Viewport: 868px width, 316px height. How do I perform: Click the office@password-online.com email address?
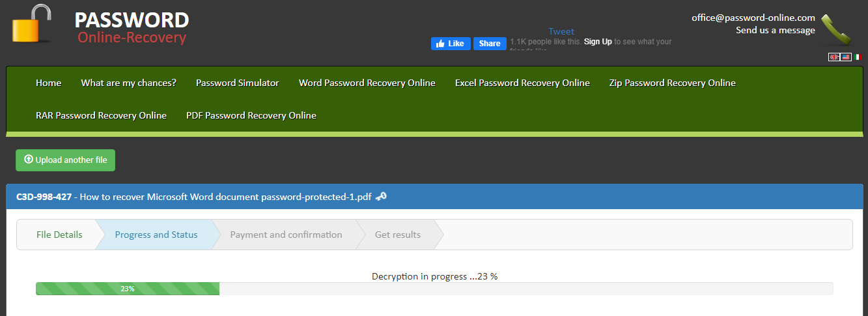click(753, 18)
